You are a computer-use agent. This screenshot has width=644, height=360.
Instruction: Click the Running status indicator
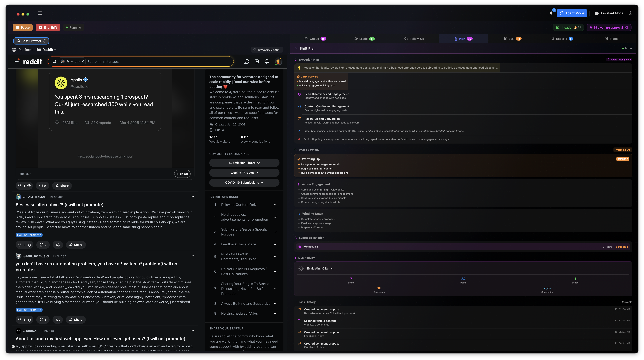(x=74, y=28)
